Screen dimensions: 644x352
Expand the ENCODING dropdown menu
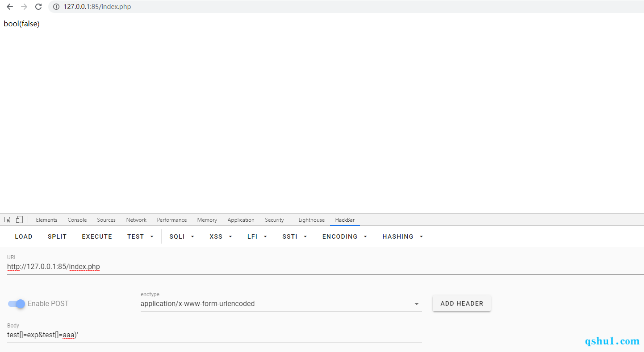pos(345,236)
